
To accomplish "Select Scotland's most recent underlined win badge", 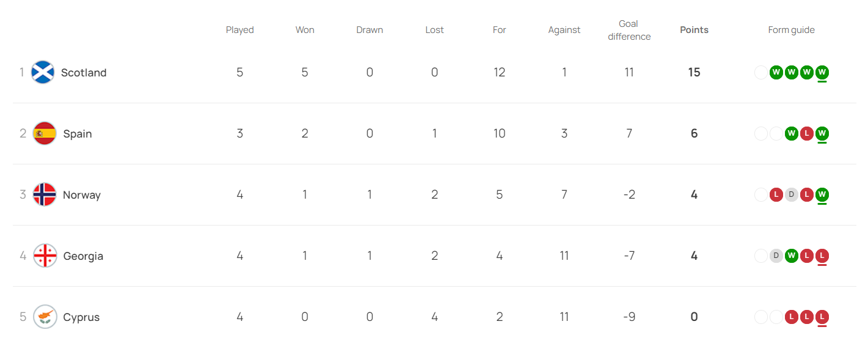I will click(822, 73).
